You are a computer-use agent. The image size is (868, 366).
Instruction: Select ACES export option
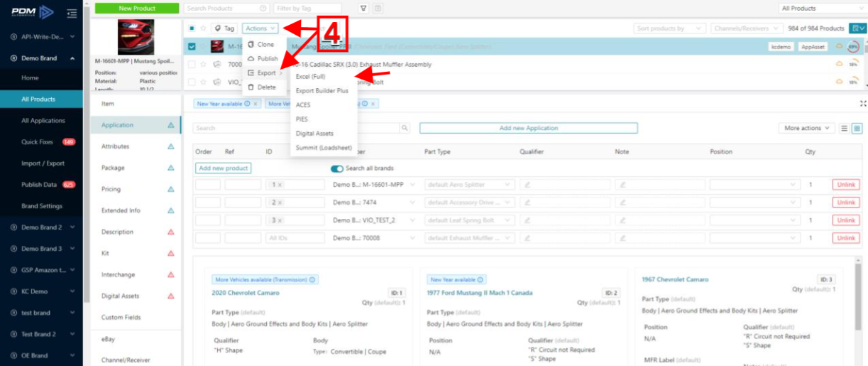tap(303, 105)
